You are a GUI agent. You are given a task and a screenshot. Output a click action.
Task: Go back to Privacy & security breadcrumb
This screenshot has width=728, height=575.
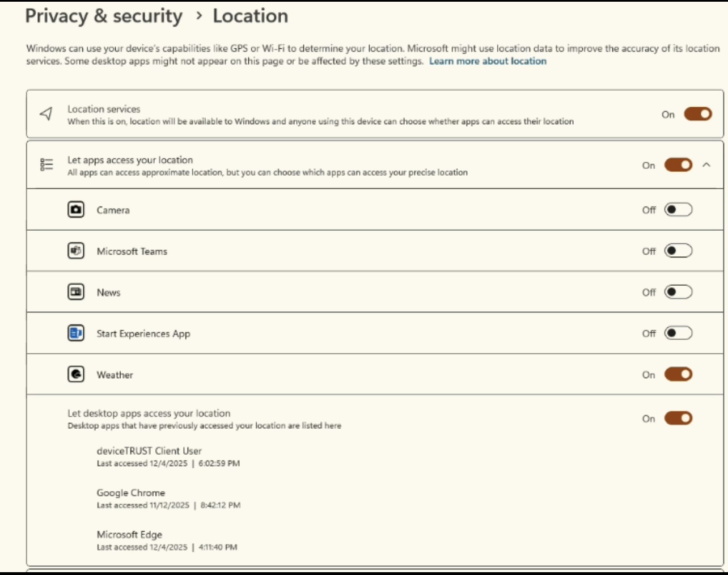coord(104,16)
